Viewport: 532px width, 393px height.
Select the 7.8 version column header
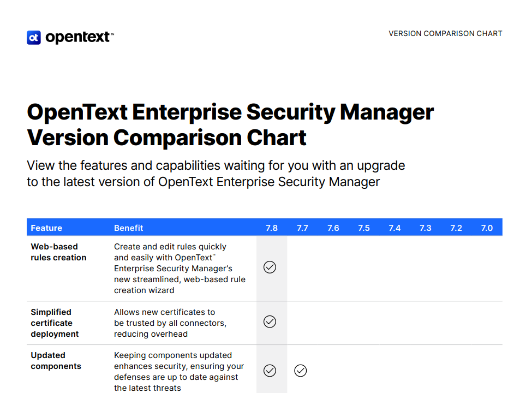pos(271,228)
